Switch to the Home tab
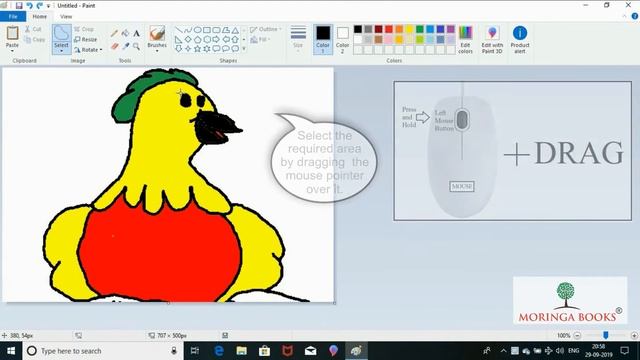This screenshot has width=640, height=360. [x=40, y=16]
